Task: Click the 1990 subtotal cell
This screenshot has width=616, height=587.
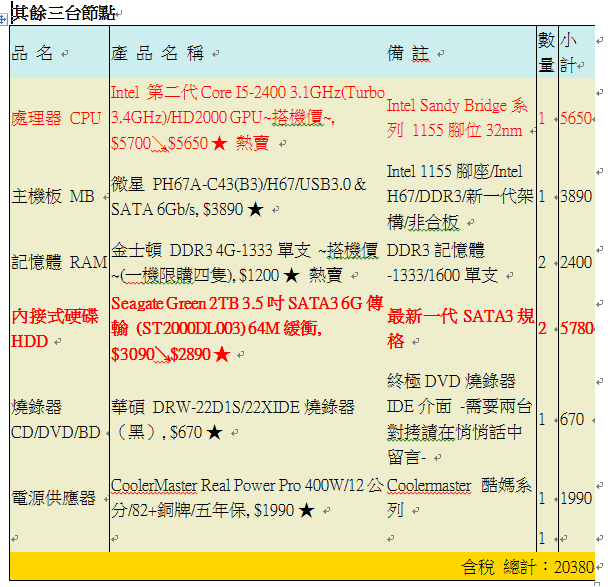Action: pos(576,498)
